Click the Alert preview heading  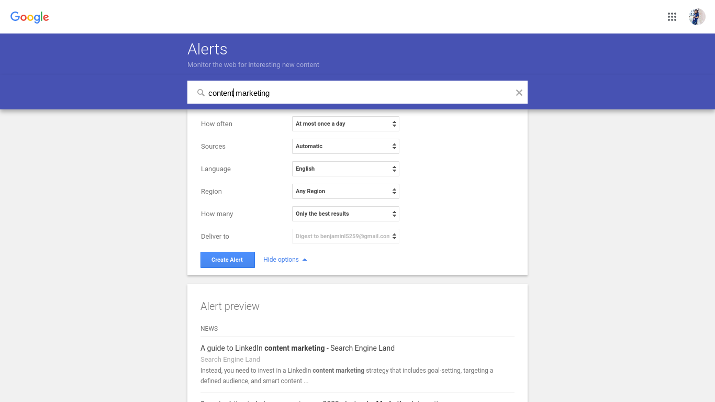230,306
